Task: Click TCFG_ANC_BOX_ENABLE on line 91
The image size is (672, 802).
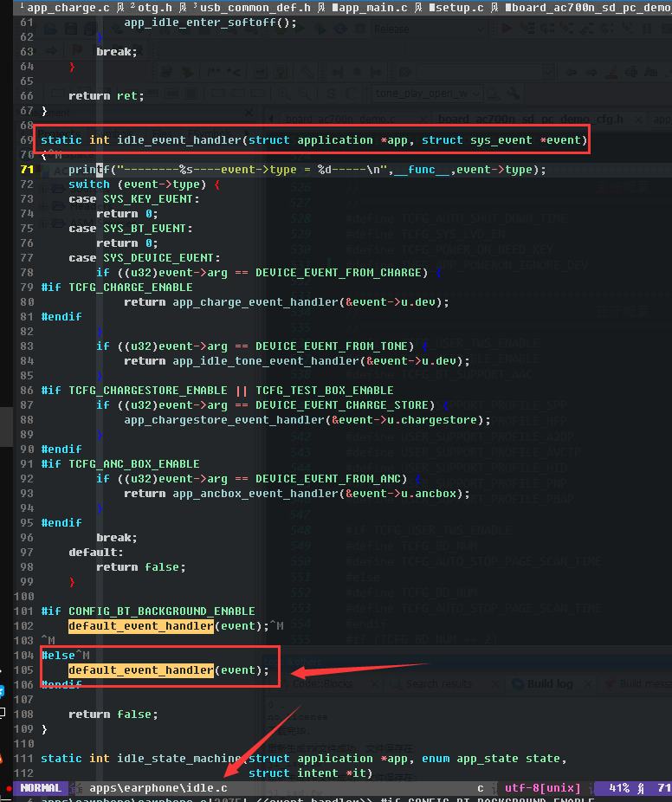Action: point(134,464)
